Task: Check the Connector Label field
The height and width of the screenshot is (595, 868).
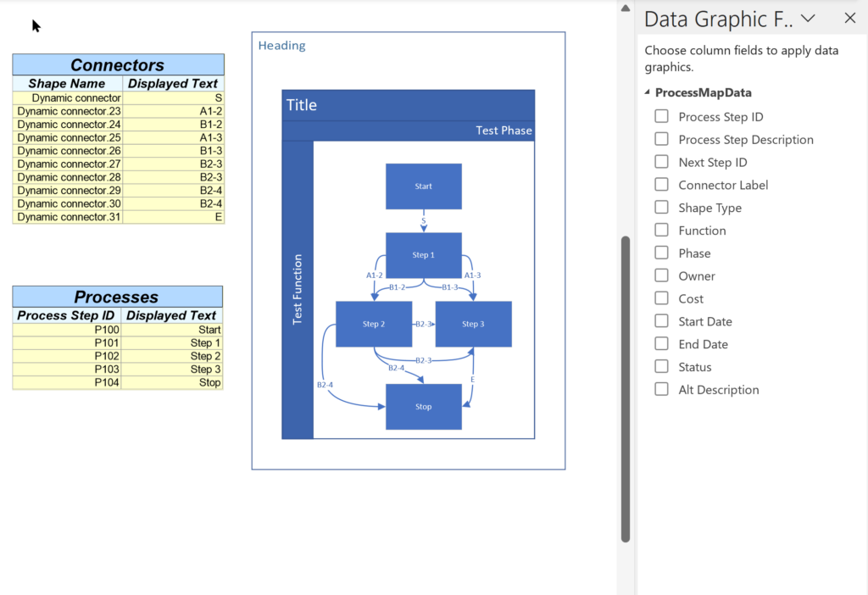Action: 661,185
